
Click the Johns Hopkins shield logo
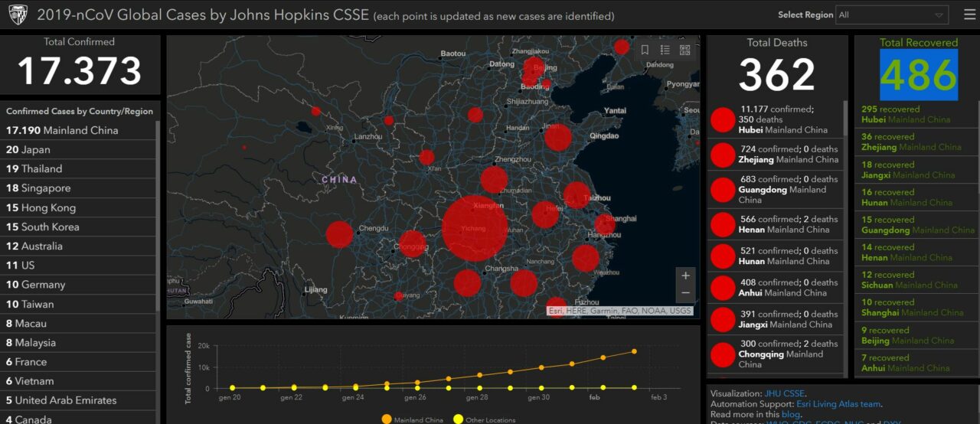[x=18, y=15]
